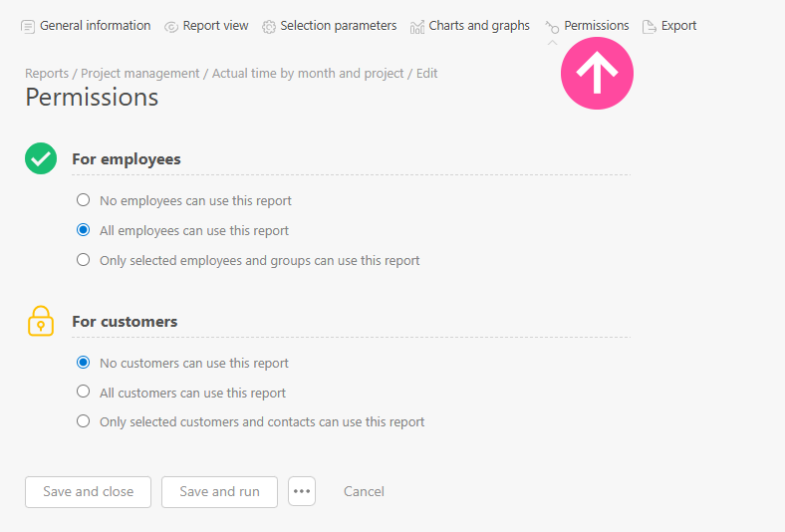Go to Project management breadcrumb
Image resolution: width=785 pixels, height=532 pixels.
pyautogui.click(x=140, y=74)
